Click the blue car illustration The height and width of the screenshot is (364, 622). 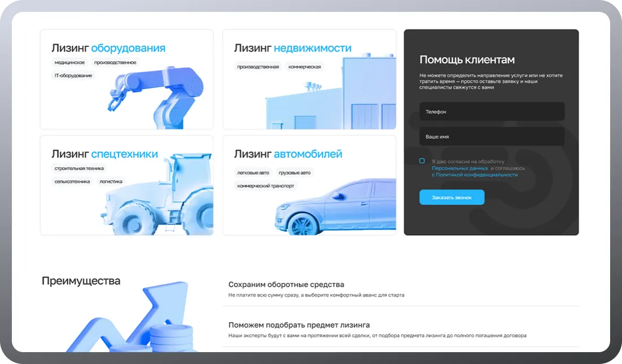(x=335, y=206)
